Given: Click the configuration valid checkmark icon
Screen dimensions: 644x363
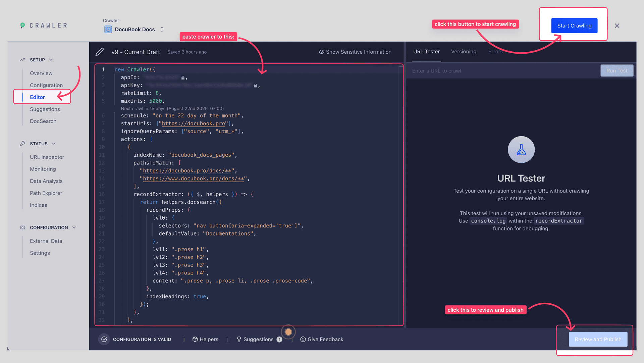Looking at the screenshot, I should point(104,339).
